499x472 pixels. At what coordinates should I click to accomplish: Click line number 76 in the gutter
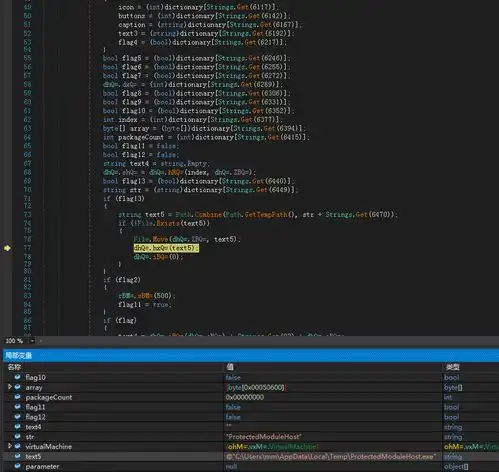click(27, 239)
